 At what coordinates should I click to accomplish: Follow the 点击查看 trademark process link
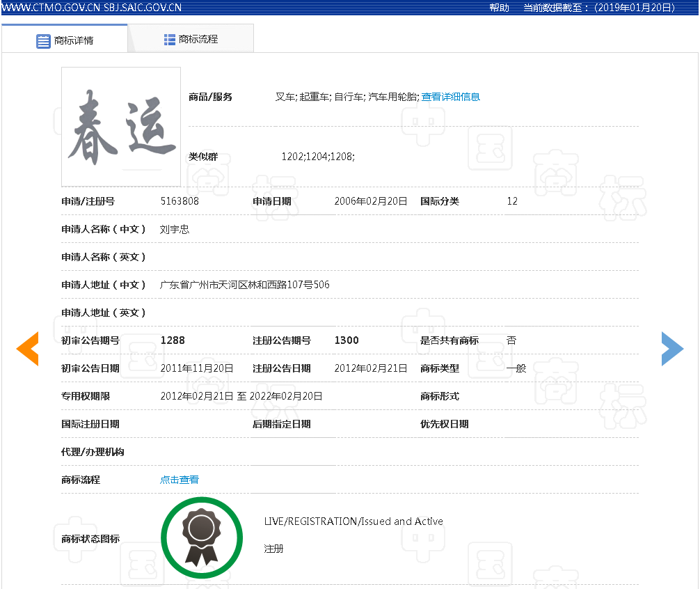(x=180, y=480)
